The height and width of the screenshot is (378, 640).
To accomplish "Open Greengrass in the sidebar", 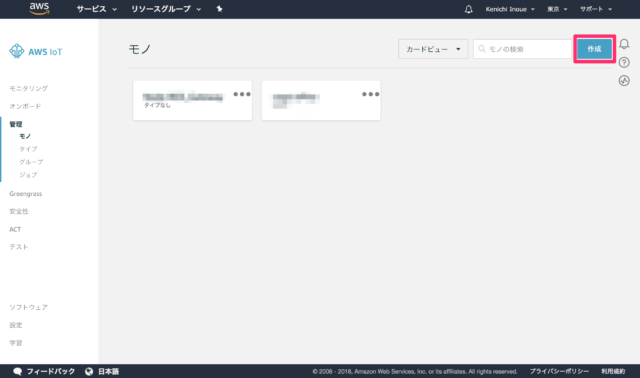I will point(26,193).
